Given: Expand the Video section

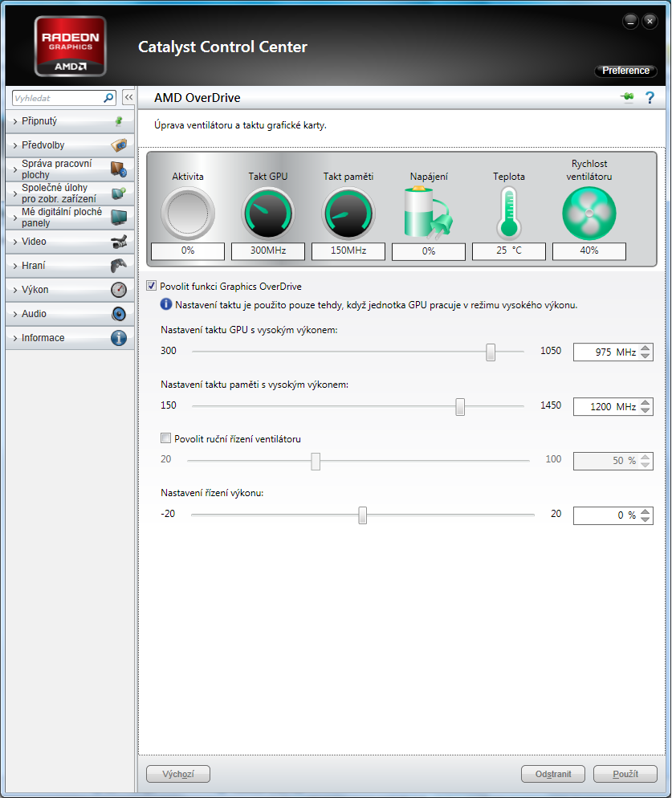Looking at the screenshot, I should click(70, 242).
